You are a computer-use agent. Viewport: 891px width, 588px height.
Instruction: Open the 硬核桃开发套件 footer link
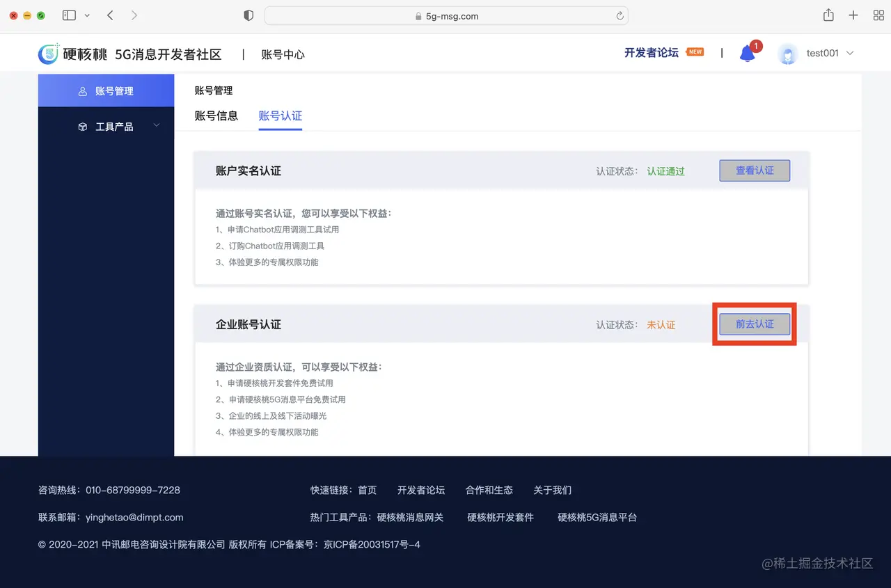(x=500, y=517)
